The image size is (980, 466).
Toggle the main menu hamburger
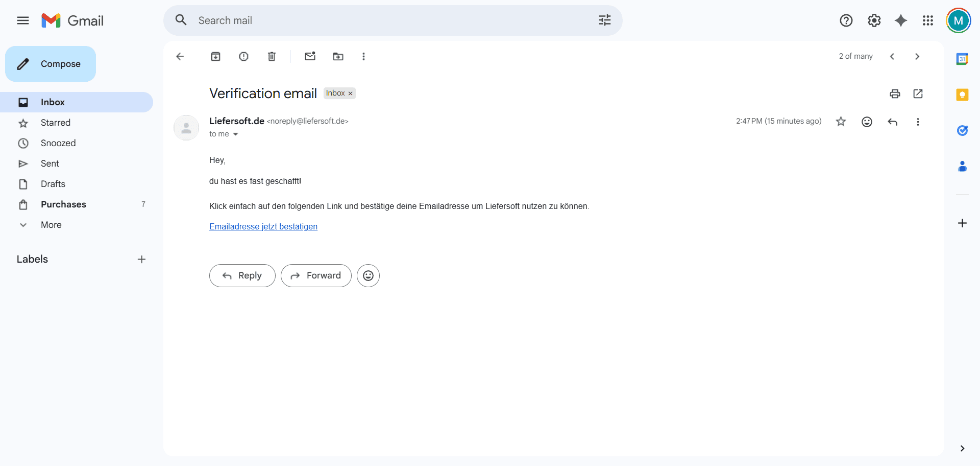[23, 20]
